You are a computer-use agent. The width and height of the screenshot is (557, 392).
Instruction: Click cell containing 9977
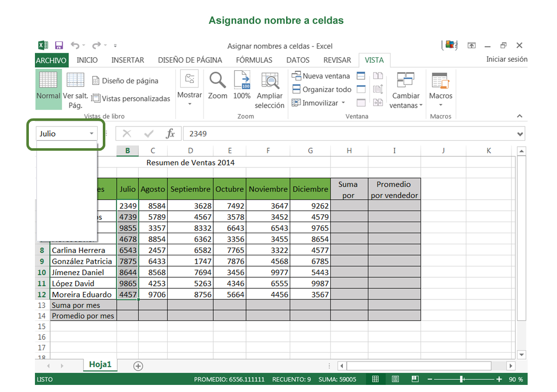click(x=268, y=273)
